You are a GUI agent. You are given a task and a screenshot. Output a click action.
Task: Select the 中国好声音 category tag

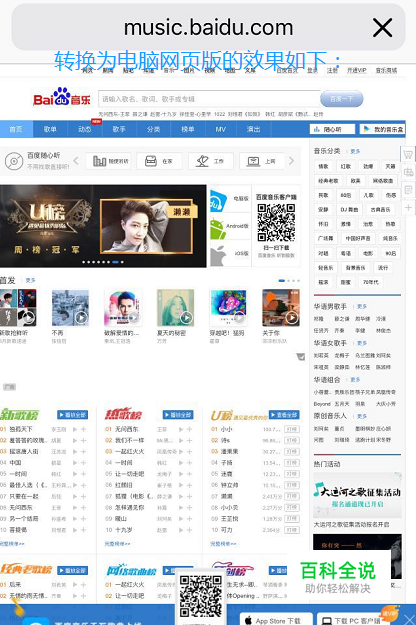pos(358,238)
